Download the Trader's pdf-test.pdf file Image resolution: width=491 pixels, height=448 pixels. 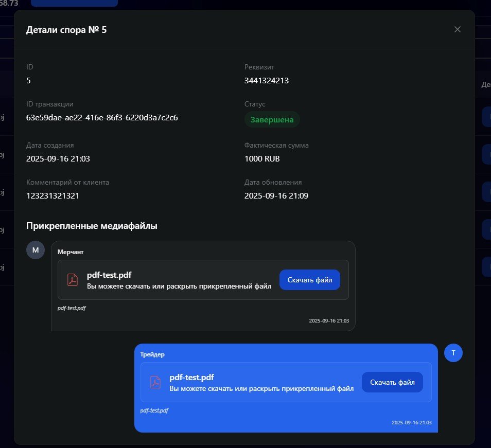tap(392, 382)
